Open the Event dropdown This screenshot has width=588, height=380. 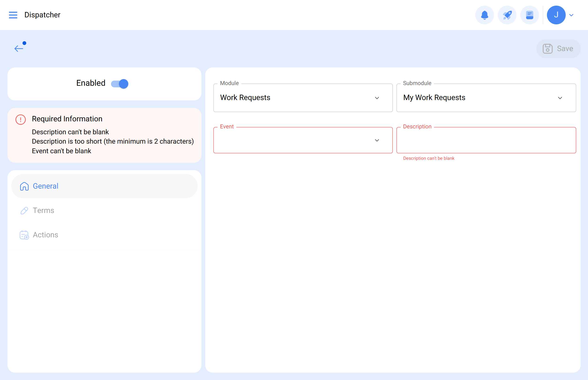[303, 140]
